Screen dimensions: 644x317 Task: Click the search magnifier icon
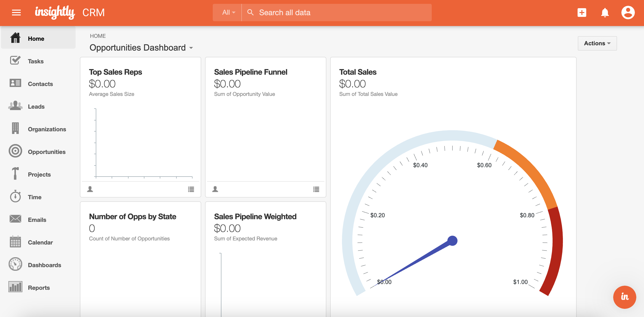point(250,12)
